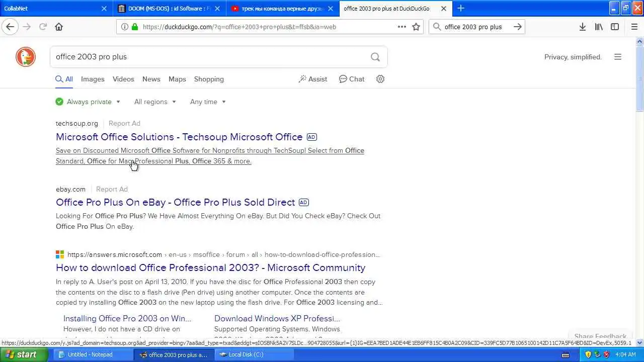644x362 pixels.
Task: Switch to the CollabNet tab
Action: (x=55, y=9)
